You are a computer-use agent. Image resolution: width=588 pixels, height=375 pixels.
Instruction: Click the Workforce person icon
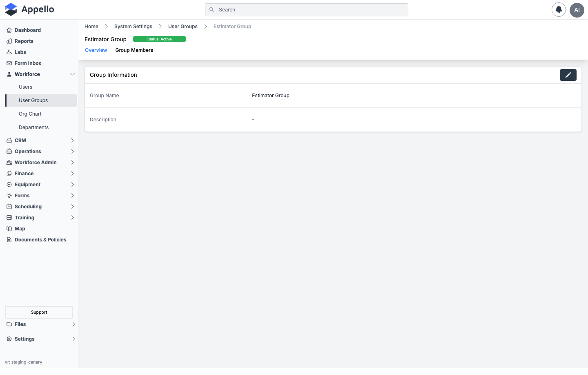pos(9,74)
